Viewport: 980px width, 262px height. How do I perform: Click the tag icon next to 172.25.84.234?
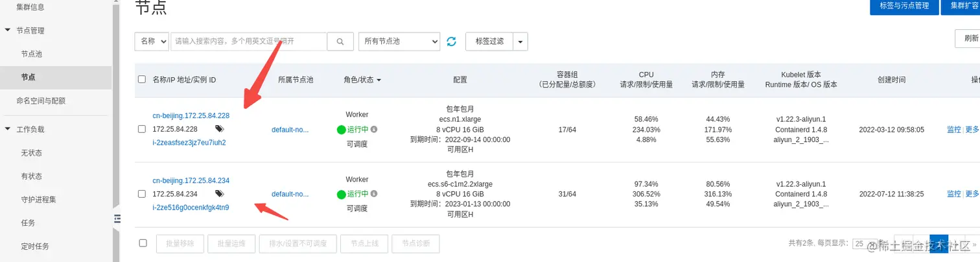click(x=220, y=194)
